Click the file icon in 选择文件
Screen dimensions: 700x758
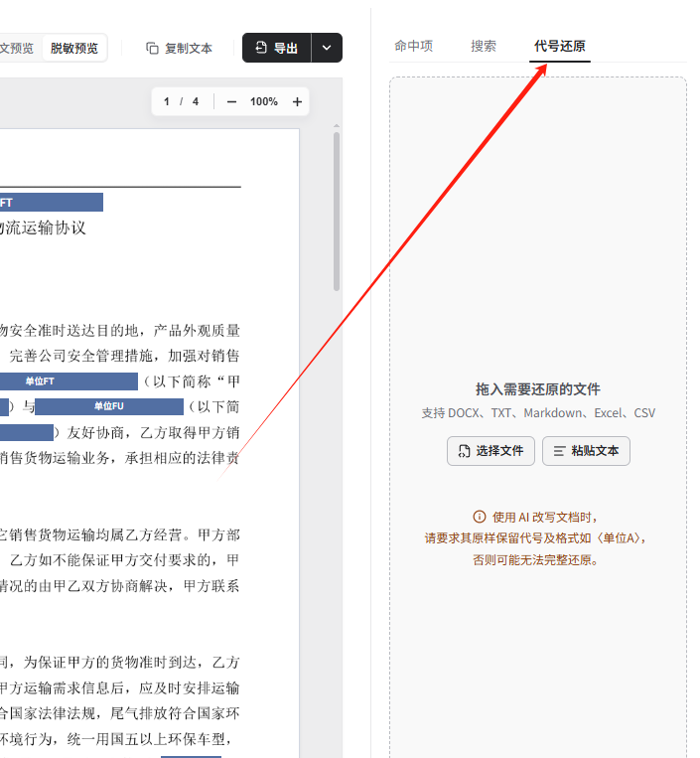[464, 451]
